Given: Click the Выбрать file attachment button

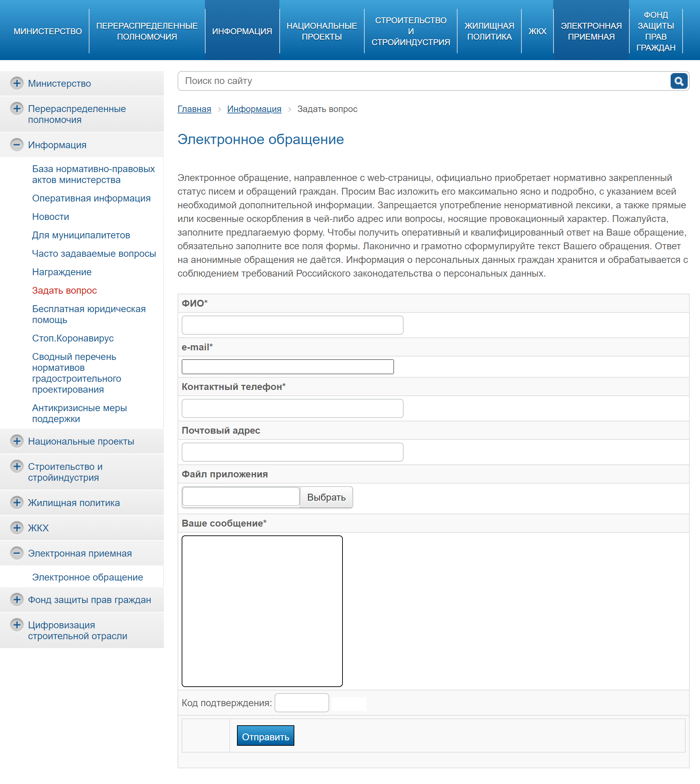Looking at the screenshot, I should tap(326, 498).
